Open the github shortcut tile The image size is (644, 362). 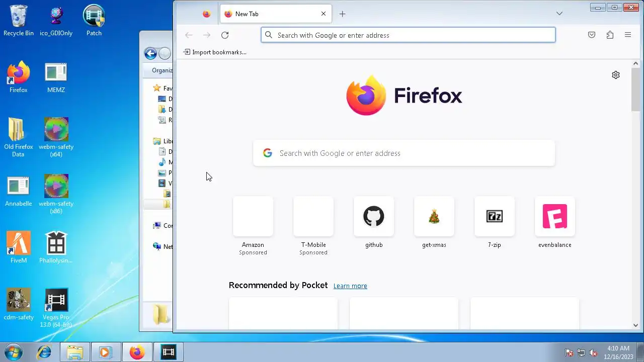(x=374, y=223)
